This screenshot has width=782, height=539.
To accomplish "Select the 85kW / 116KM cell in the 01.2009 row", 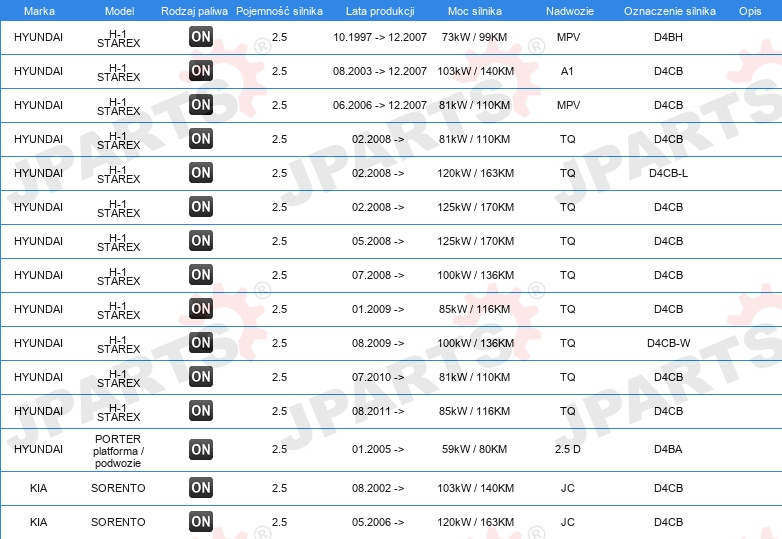I will (474, 309).
